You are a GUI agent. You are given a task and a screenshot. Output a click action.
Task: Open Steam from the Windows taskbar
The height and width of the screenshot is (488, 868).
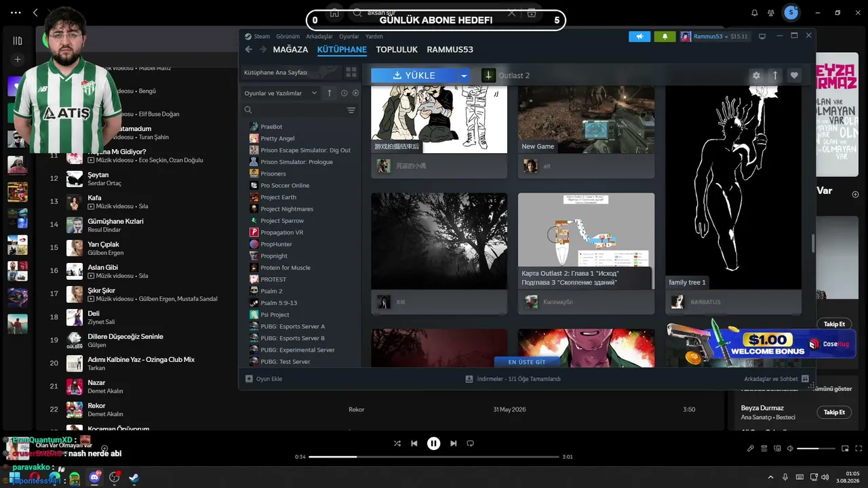[x=134, y=477]
